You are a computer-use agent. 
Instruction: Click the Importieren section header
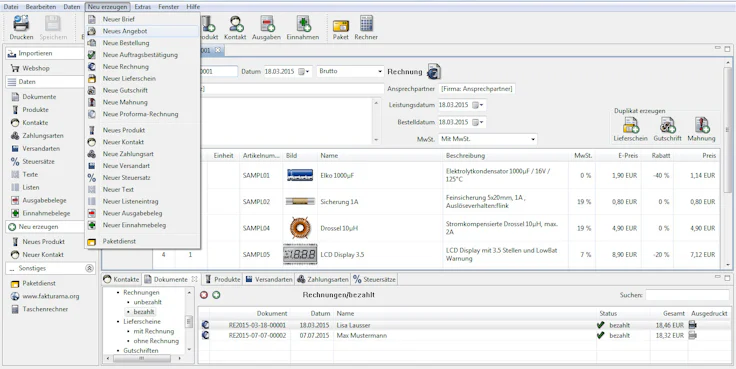[46, 54]
